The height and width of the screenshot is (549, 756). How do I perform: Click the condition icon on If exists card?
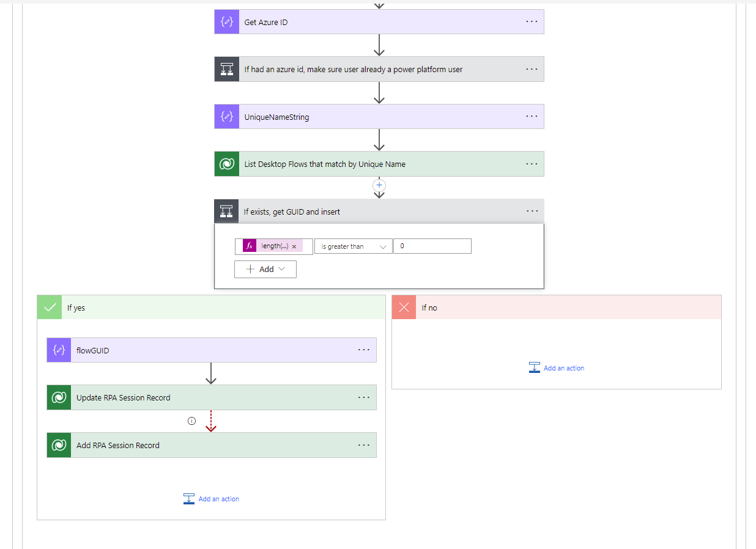(x=226, y=211)
